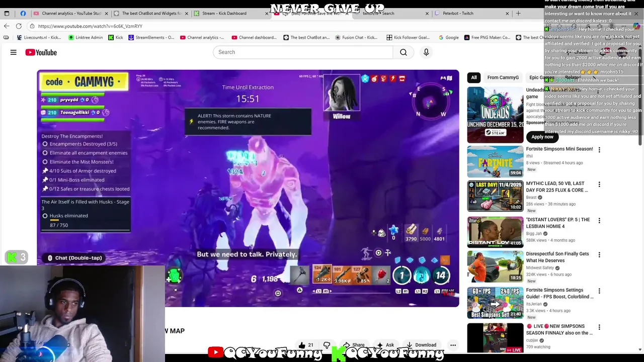Close the Channel analytics tab
This screenshot has height=362, width=644.
pyautogui.click(x=106, y=14)
